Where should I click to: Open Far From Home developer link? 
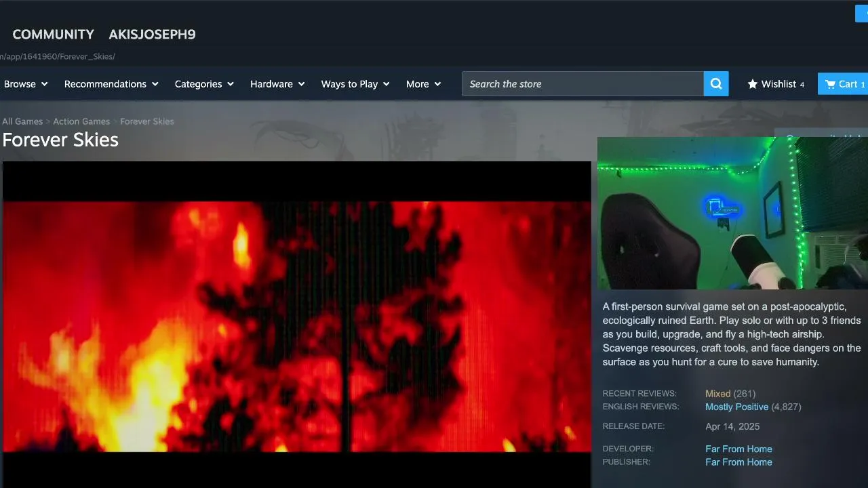(x=738, y=449)
